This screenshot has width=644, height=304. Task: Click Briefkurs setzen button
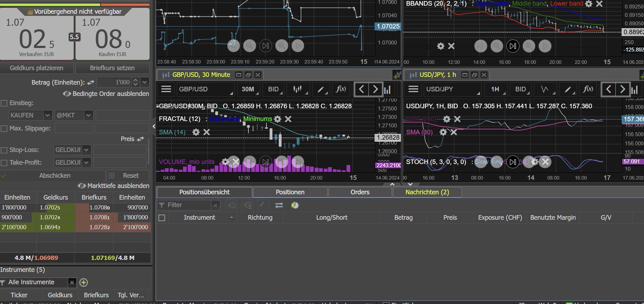point(112,68)
